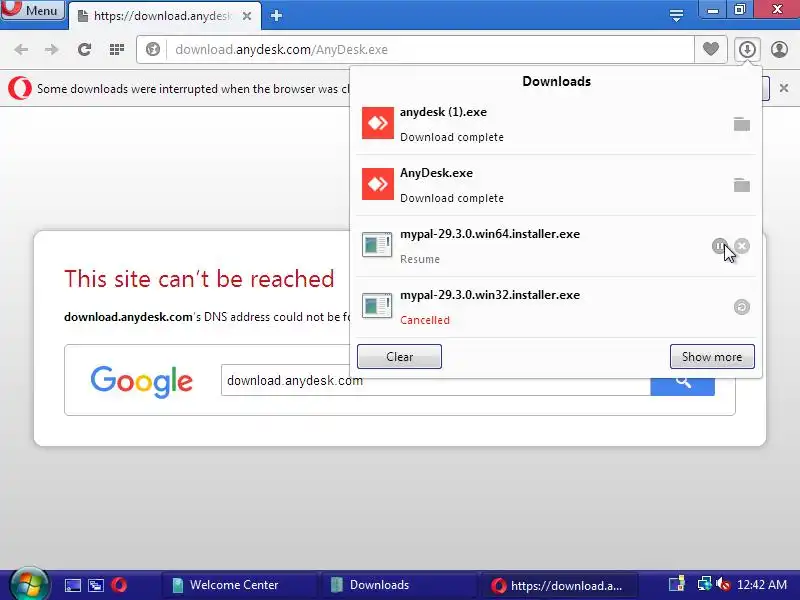
Task: Open AnyDesk.exe download entry
Action: click(556, 185)
